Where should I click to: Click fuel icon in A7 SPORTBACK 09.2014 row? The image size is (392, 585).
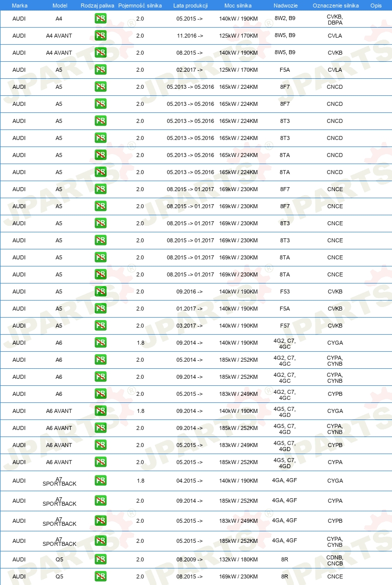pos(101,501)
